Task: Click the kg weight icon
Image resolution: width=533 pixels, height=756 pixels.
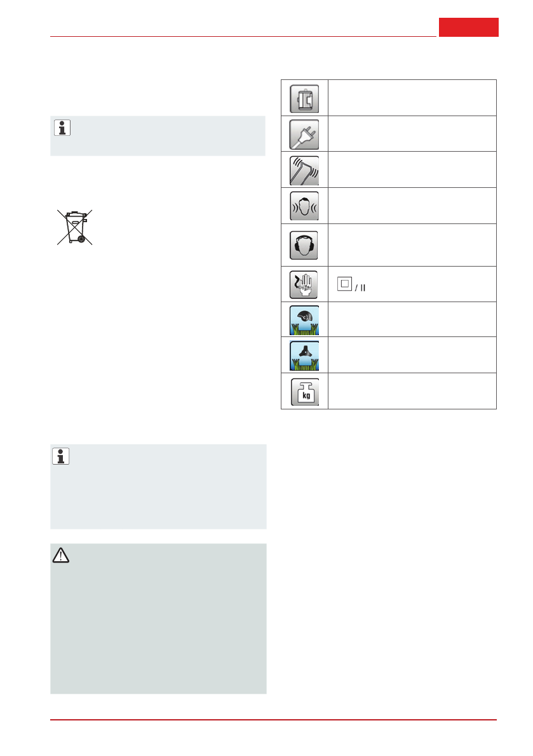Action: click(304, 391)
